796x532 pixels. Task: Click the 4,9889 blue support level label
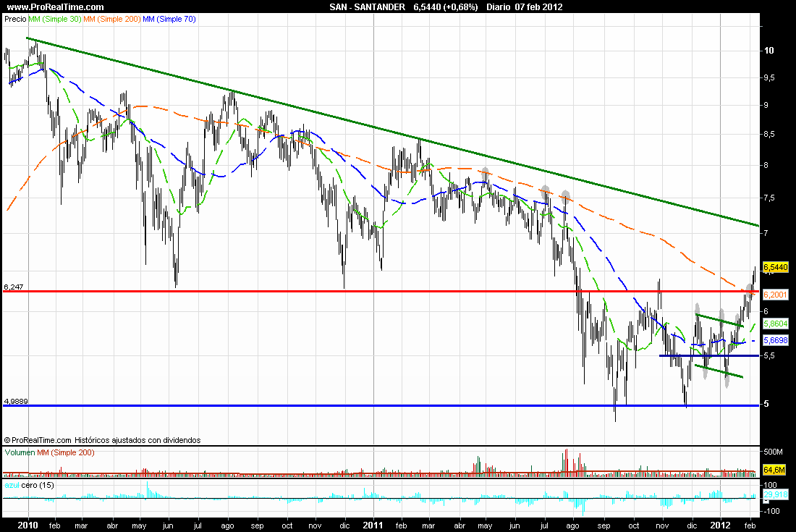point(16,401)
